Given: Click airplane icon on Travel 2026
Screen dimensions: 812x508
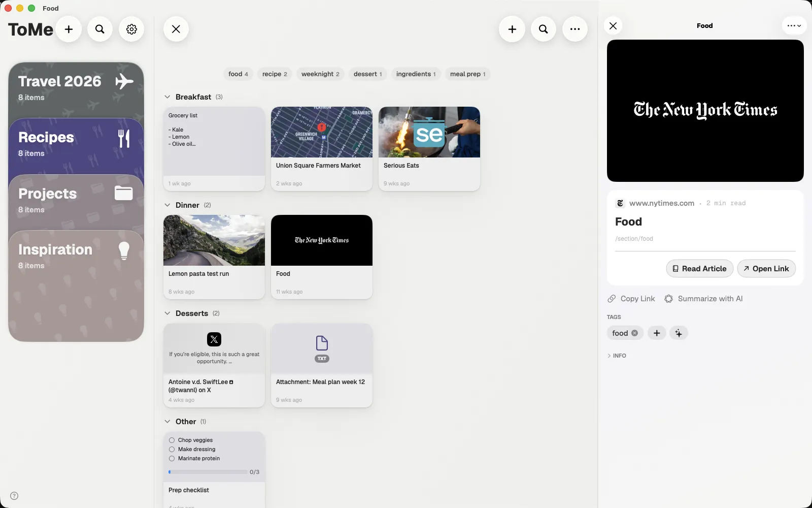Looking at the screenshot, I should (x=124, y=81).
